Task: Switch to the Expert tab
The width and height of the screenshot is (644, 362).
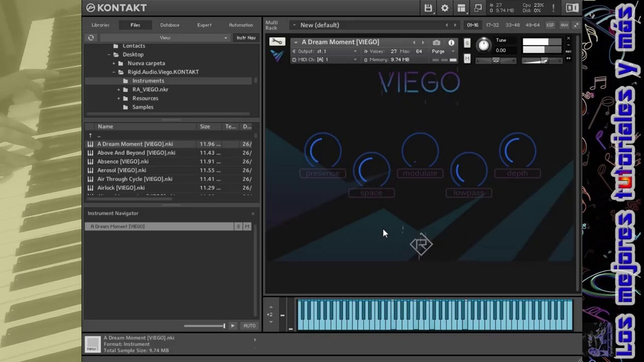Action: [x=204, y=25]
